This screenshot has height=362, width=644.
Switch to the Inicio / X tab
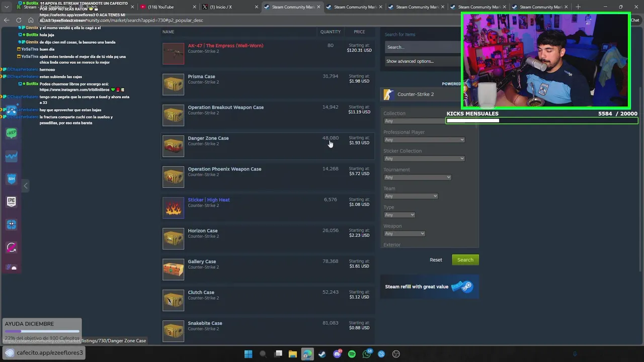[229, 7]
